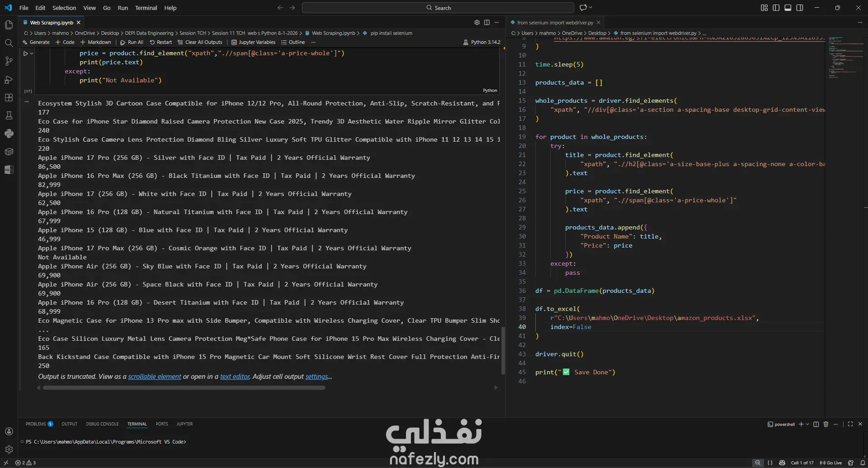
Task: Maximize the terminal panel size
Action: pyautogui.click(x=850, y=424)
